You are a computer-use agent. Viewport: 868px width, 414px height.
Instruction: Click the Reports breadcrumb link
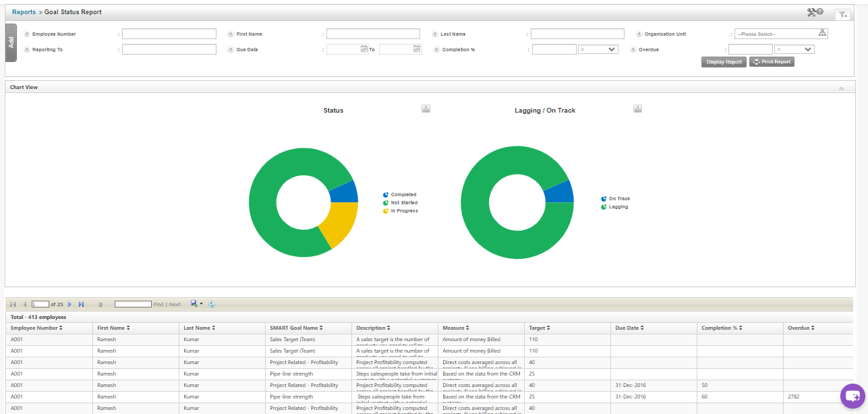(x=24, y=12)
